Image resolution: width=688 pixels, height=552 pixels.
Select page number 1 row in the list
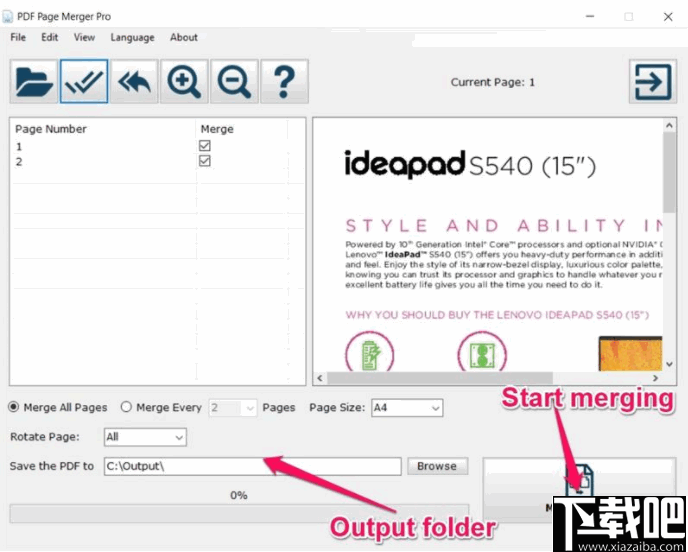[x=157, y=146]
